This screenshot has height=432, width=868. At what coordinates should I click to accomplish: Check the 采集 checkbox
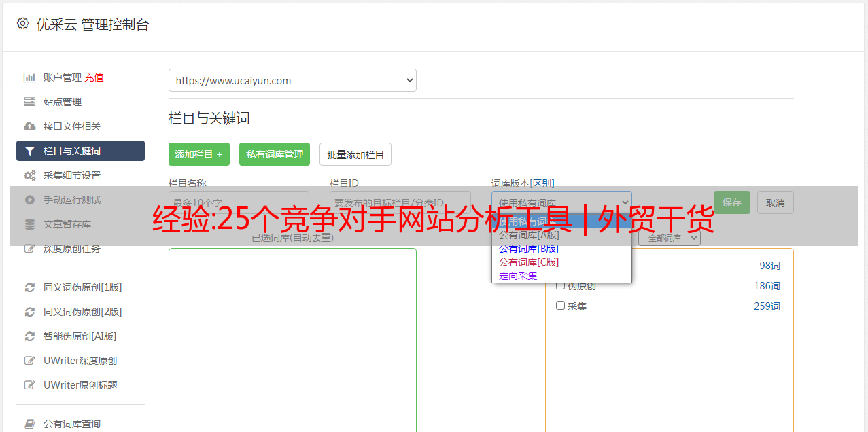click(x=561, y=306)
